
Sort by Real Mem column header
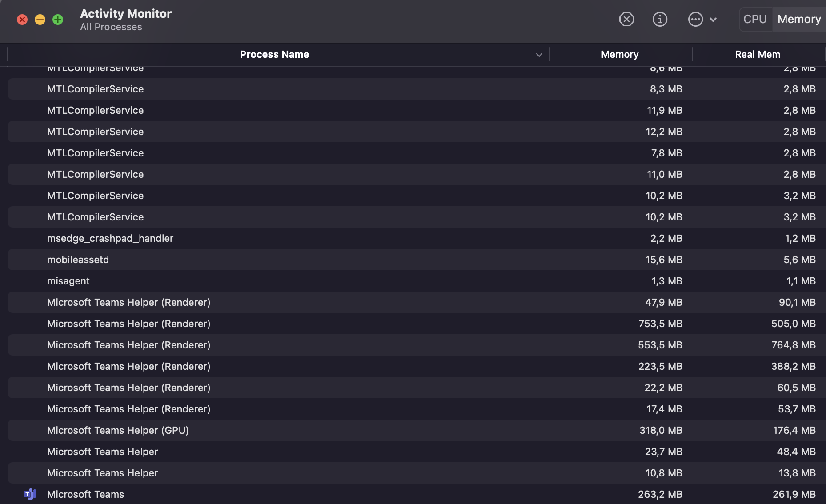tap(758, 54)
